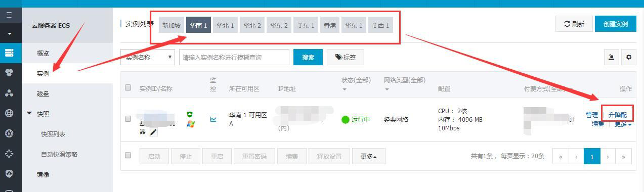644x192 pixels.
Task: Open the column settings gear icon
Action: (629, 57)
